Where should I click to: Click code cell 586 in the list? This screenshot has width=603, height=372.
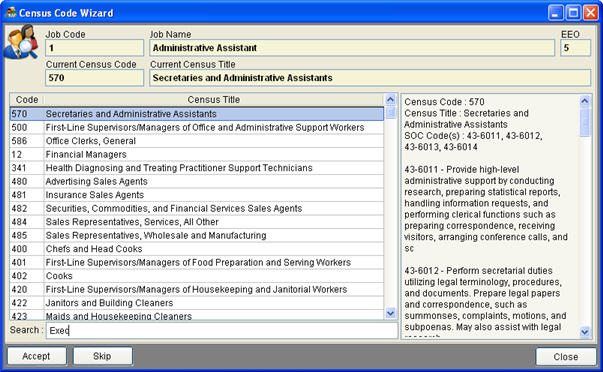pos(27,141)
